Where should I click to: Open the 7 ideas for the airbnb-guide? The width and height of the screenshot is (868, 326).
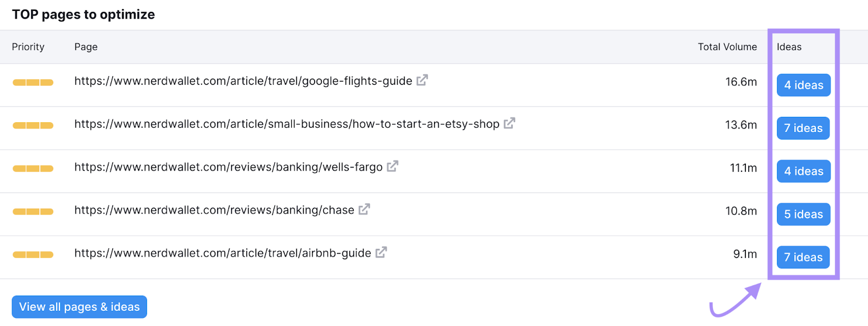[x=803, y=257]
